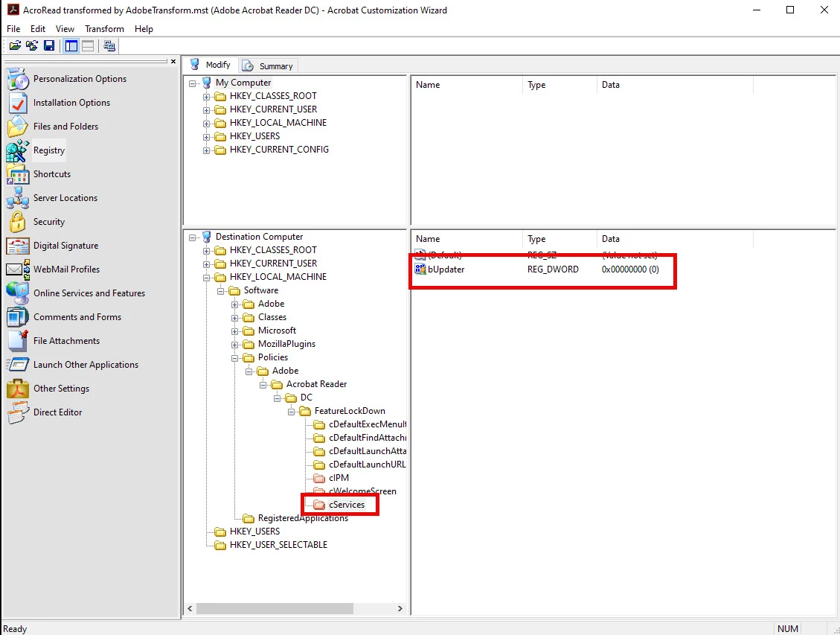Screen dimensions: 840x635
Task: Collapse the My Computer tree node
Action: (x=192, y=83)
